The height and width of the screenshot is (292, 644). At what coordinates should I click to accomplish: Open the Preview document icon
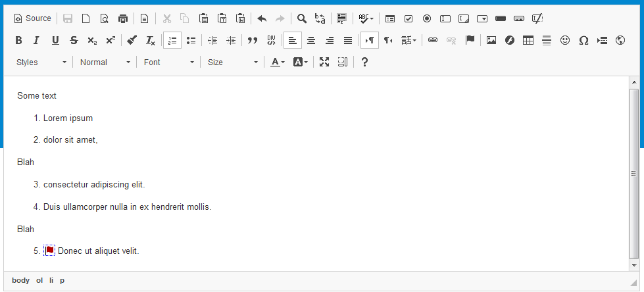point(105,18)
